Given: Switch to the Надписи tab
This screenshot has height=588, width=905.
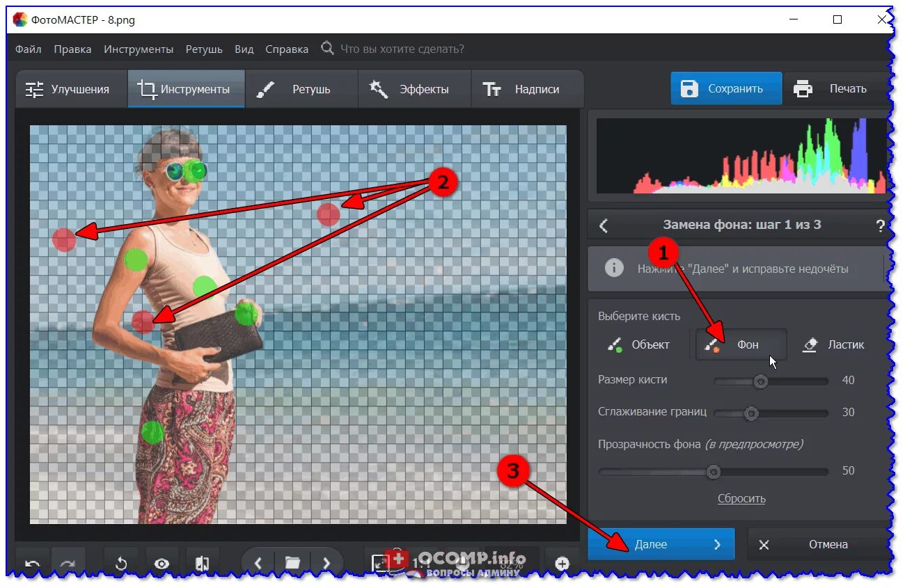Looking at the screenshot, I should (527, 89).
